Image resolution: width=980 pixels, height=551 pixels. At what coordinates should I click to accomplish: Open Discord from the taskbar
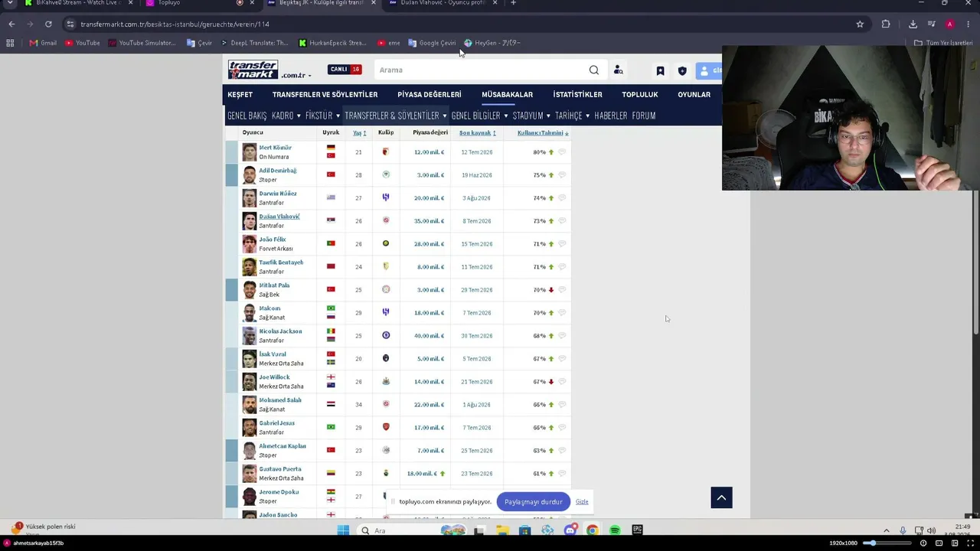(x=570, y=530)
